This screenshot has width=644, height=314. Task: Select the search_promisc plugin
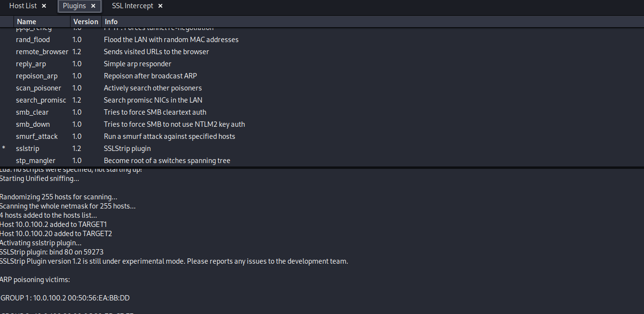point(41,100)
